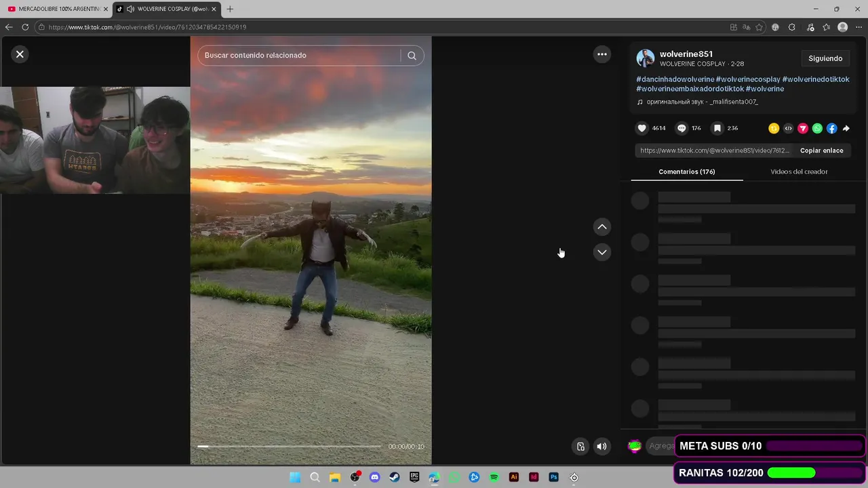This screenshot has width=868, height=488.
Task: Go to next video with down arrow
Action: pyautogui.click(x=602, y=252)
